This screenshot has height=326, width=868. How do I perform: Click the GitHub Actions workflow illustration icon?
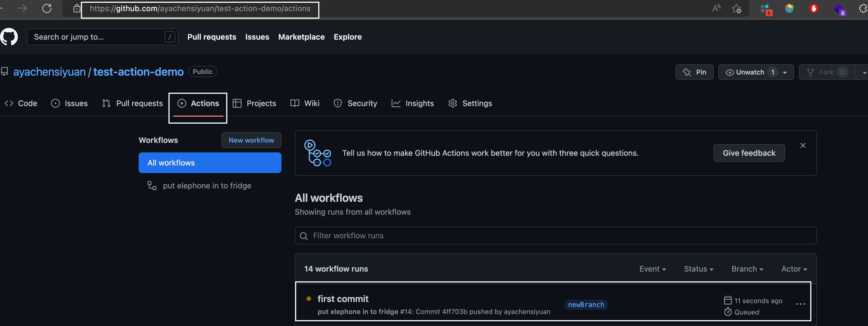(317, 153)
